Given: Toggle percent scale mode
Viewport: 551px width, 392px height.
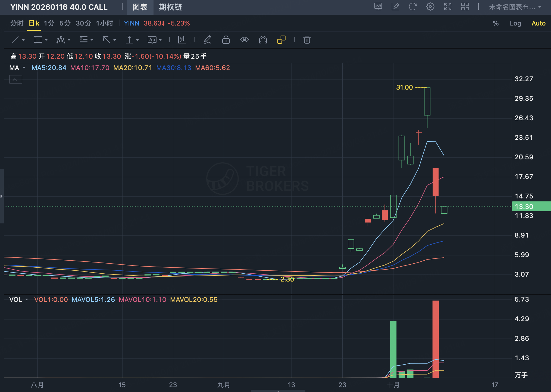Looking at the screenshot, I should tap(495, 23).
